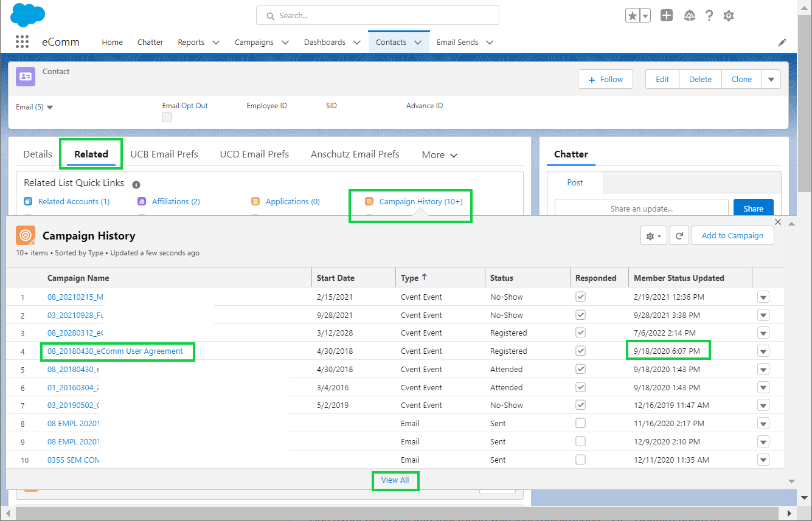Viewport: 812px width, 521px height.
Task: Toggle Responded checkbox for 3/12/2028 row
Action: (581, 333)
